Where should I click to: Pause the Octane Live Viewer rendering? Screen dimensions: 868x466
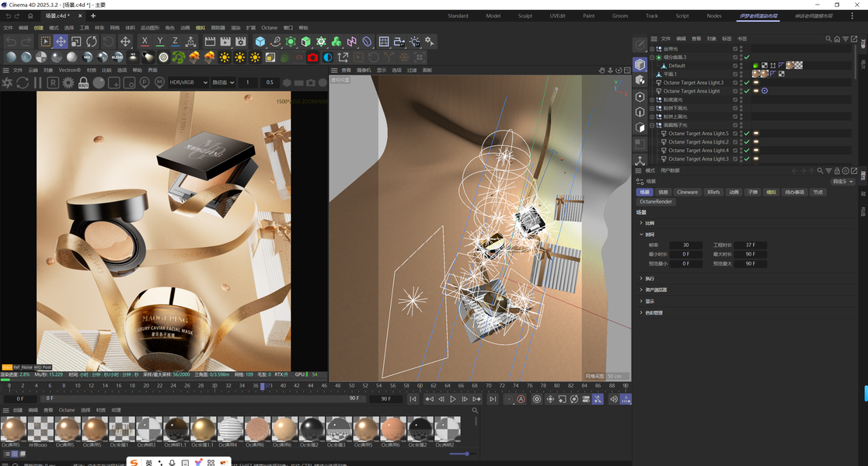(x=37, y=82)
